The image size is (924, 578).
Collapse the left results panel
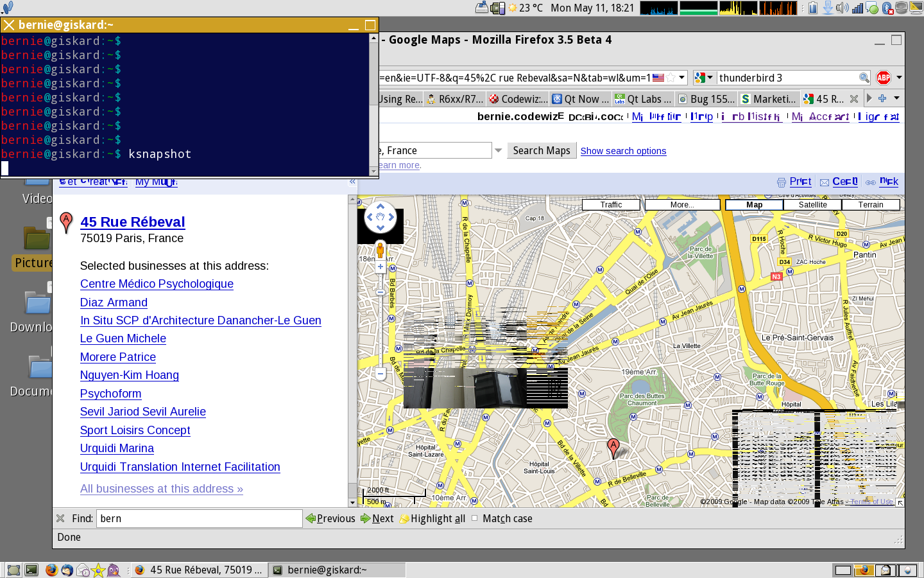click(x=352, y=182)
